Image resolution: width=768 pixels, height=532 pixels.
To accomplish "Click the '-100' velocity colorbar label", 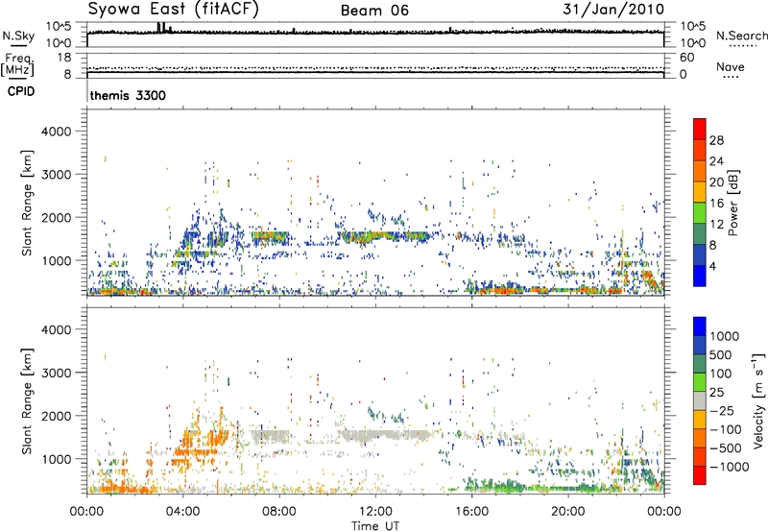I will pos(726,429).
